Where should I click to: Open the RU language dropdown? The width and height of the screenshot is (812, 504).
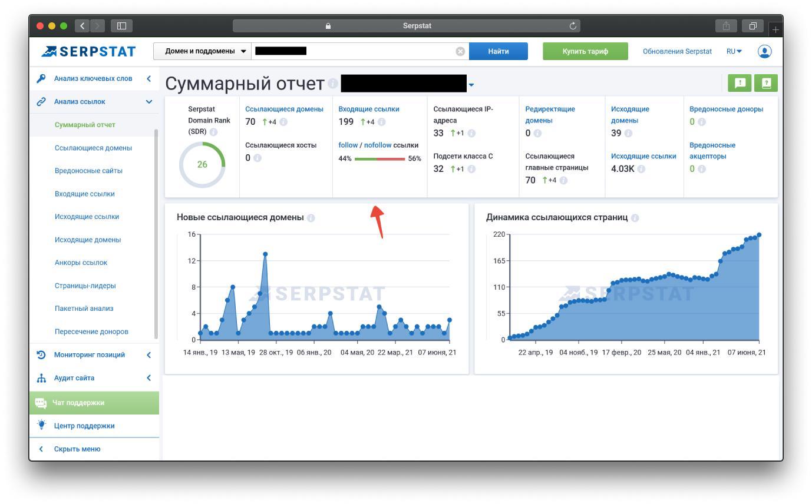pos(734,51)
